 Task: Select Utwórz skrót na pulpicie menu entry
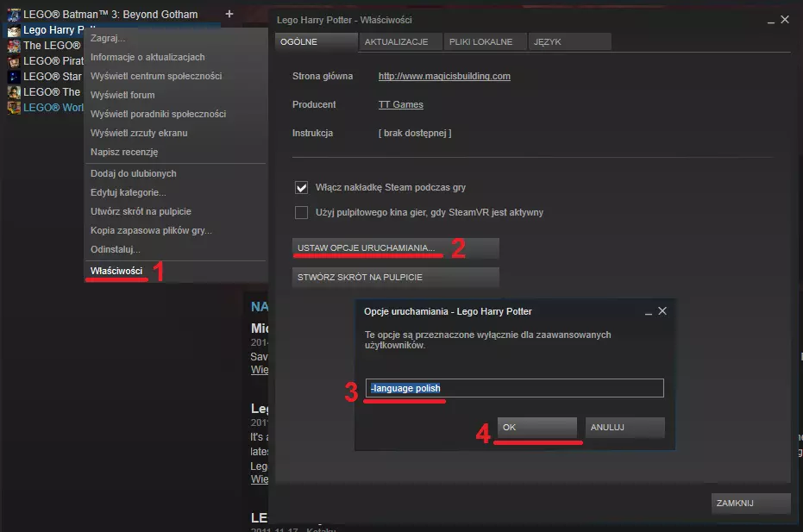176,211
